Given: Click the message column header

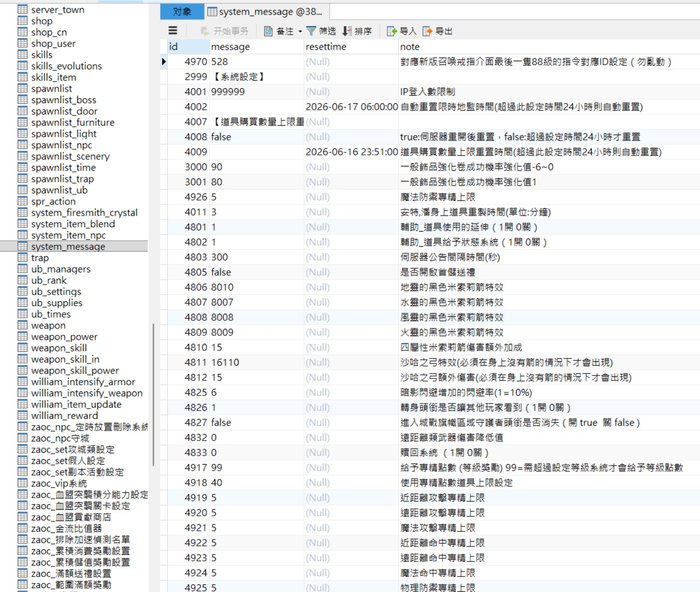Looking at the screenshot, I should coord(257,47).
